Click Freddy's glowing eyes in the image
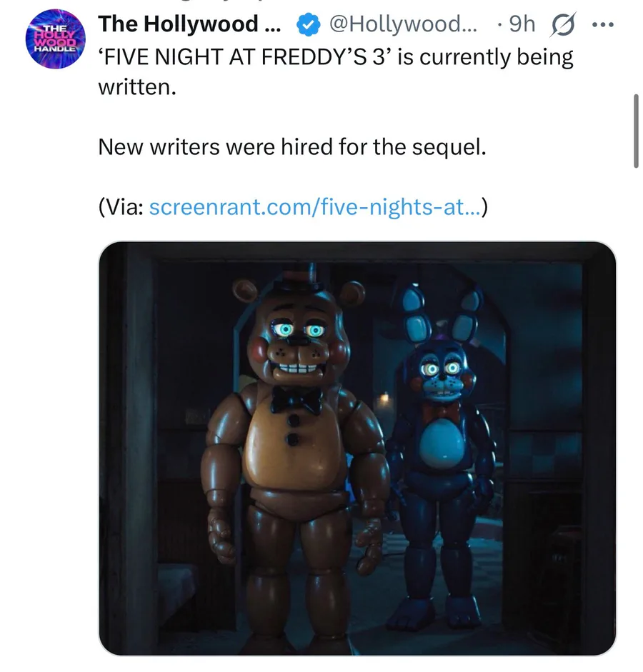This screenshot has width=643, height=672. (297, 330)
